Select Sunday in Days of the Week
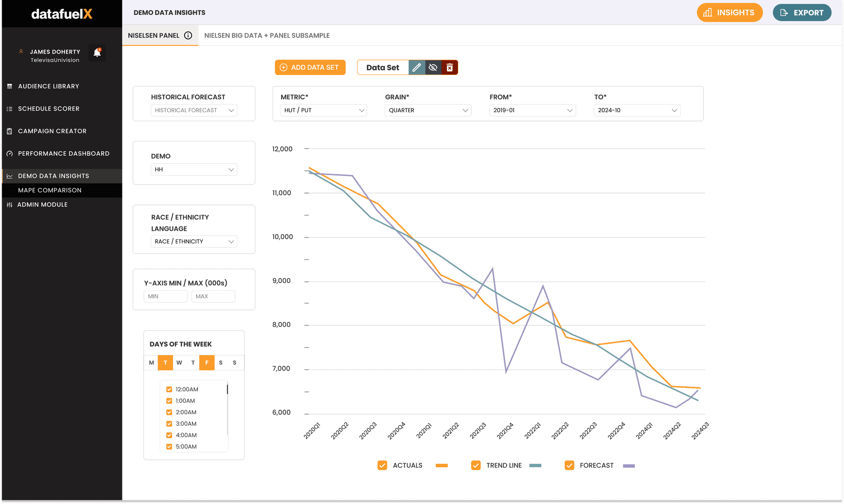This screenshot has width=844, height=504. click(235, 363)
